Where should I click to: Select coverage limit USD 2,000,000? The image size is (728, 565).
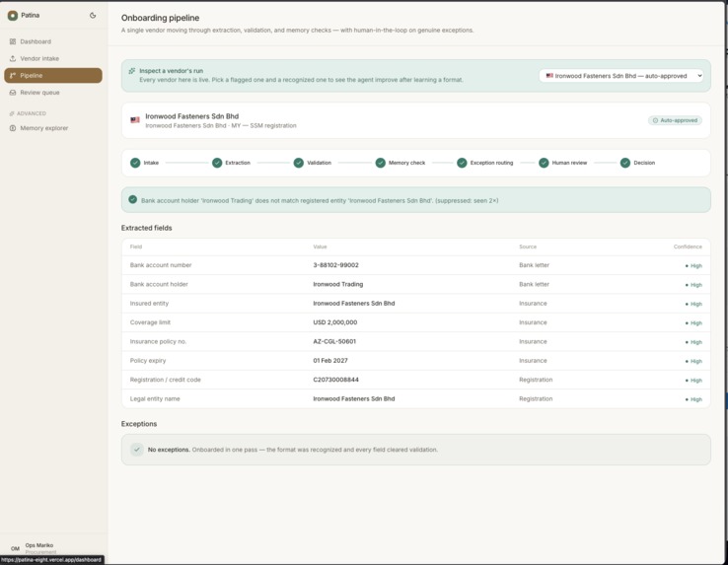pyautogui.click(x=335, y=322)
